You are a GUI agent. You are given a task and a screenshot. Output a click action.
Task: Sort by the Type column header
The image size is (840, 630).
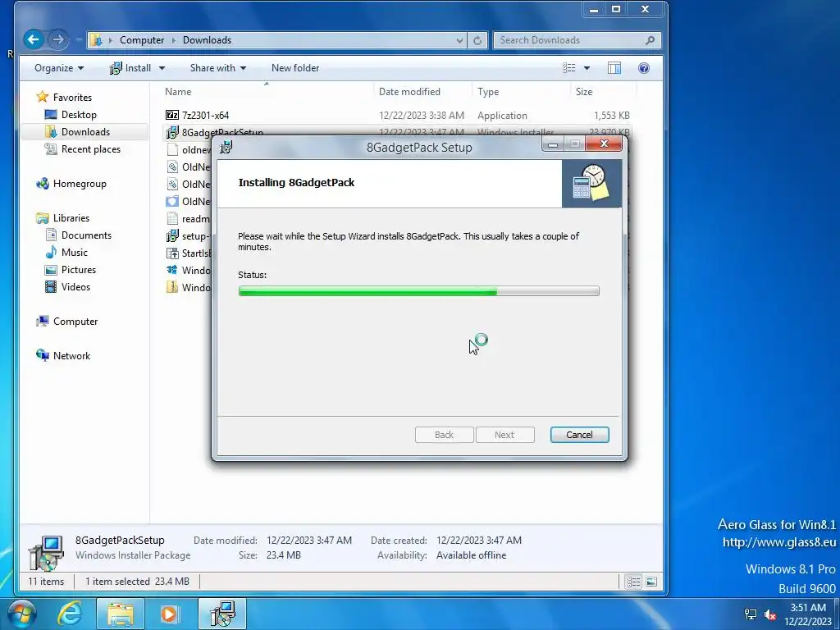click(488, 92)
